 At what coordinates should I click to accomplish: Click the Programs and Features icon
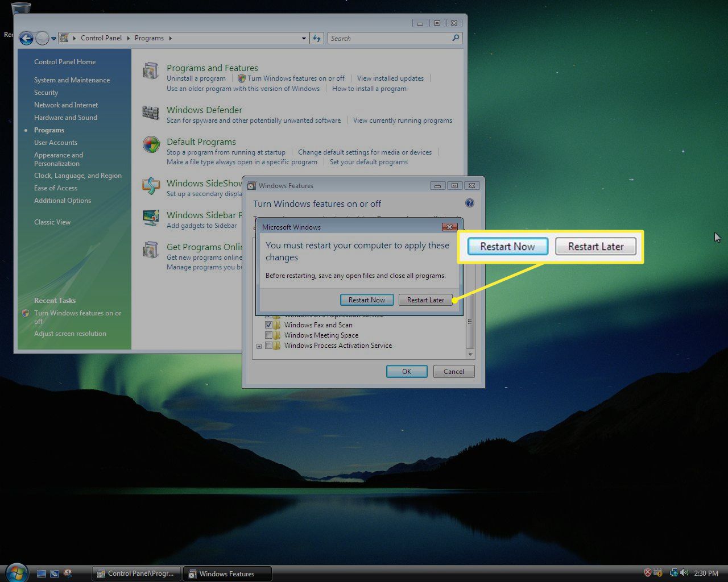tap(151, 71)
